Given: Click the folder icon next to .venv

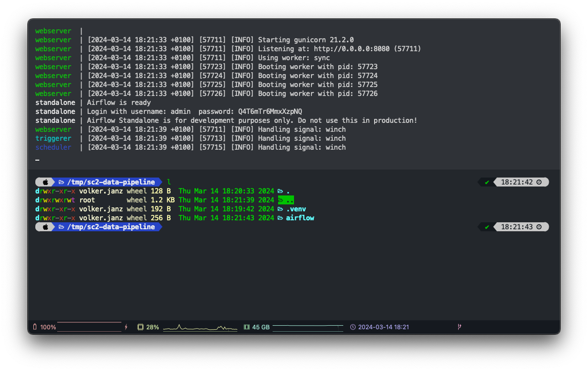Looking at the screenshot, I should (x=281, y=209).
